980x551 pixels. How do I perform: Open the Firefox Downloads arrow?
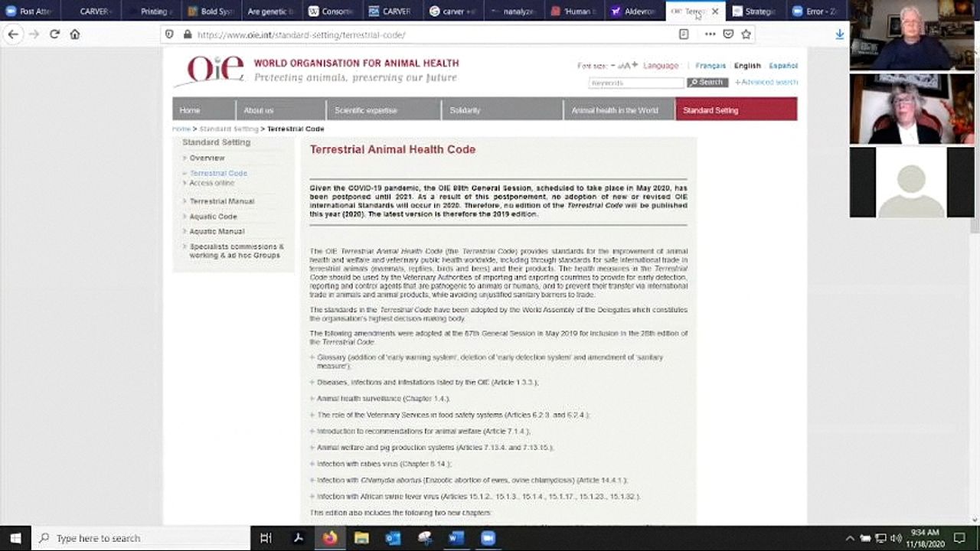coord(840,34)
